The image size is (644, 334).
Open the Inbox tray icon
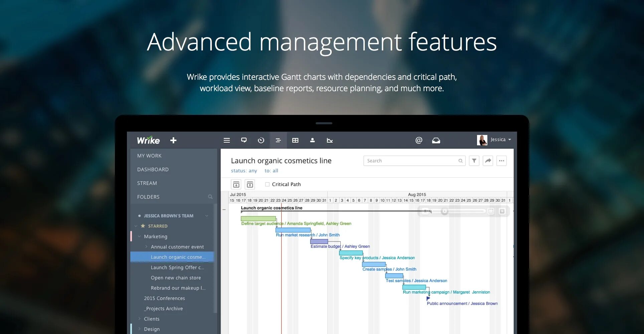click(436, 140)
